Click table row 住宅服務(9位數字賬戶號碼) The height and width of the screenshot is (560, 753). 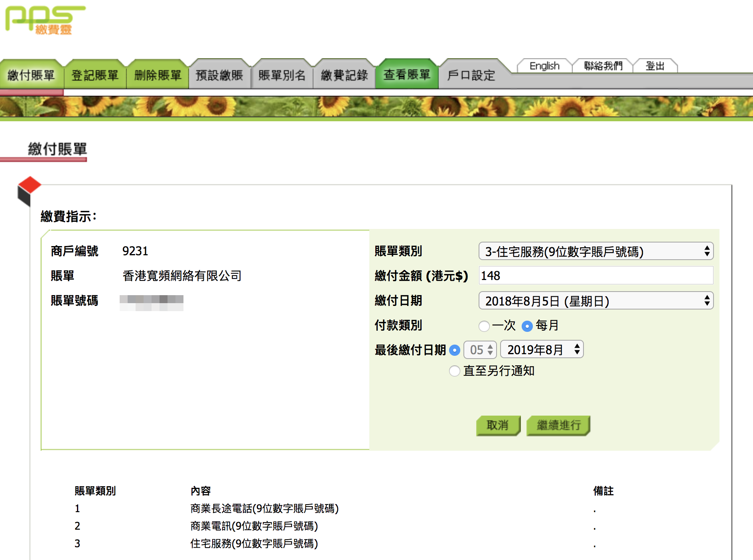coord(254,544)
